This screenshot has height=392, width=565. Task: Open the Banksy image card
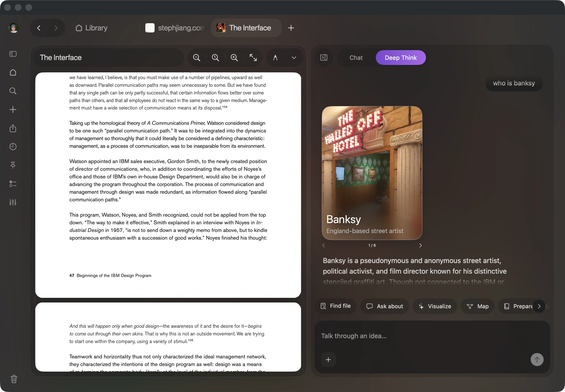[x=372, y=173]
